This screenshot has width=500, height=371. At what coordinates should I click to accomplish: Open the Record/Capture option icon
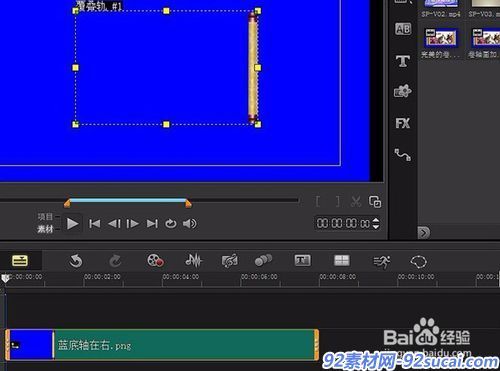[155, 261]
